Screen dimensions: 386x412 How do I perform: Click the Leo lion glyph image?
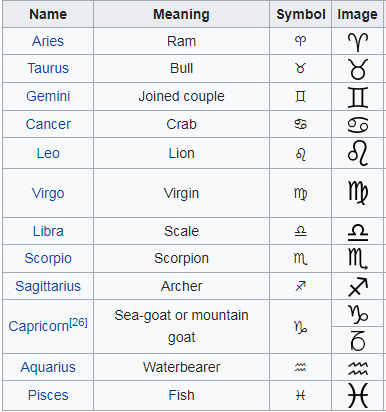click(358, 154)
